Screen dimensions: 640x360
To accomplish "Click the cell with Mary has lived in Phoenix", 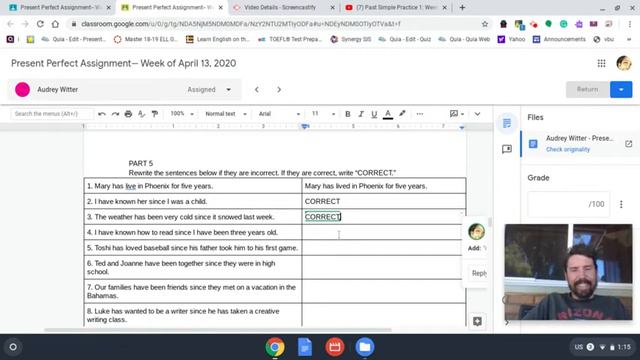I will [x=384, y=186].
